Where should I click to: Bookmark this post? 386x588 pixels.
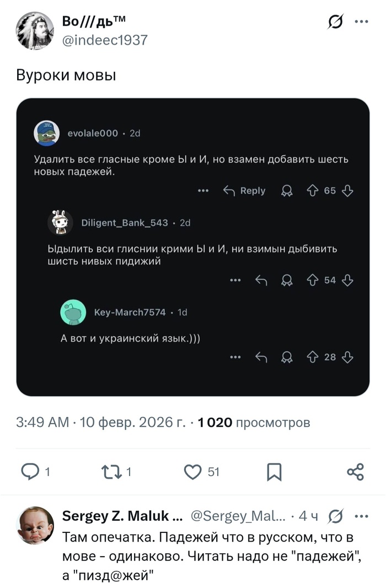click(x=274, y=472)
